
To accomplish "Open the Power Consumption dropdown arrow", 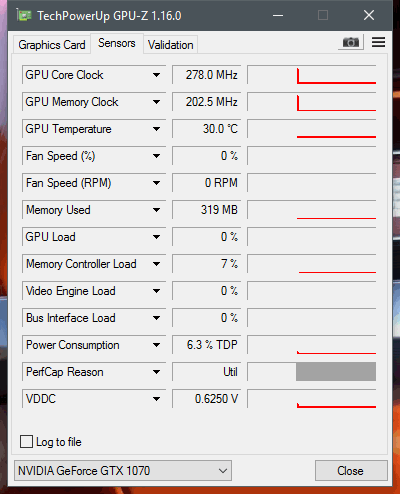I will tap(156, 345).
